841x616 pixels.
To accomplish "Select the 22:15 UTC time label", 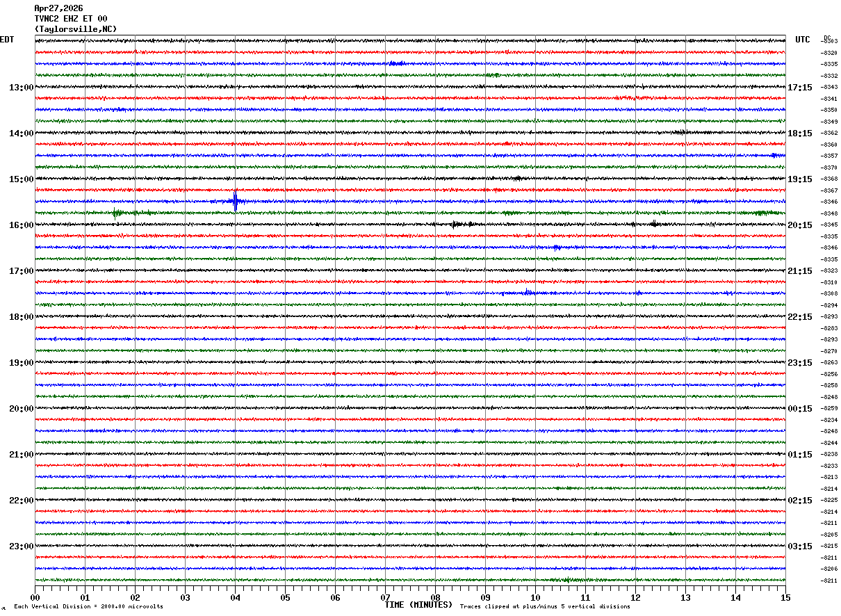I will coord(800,317).
